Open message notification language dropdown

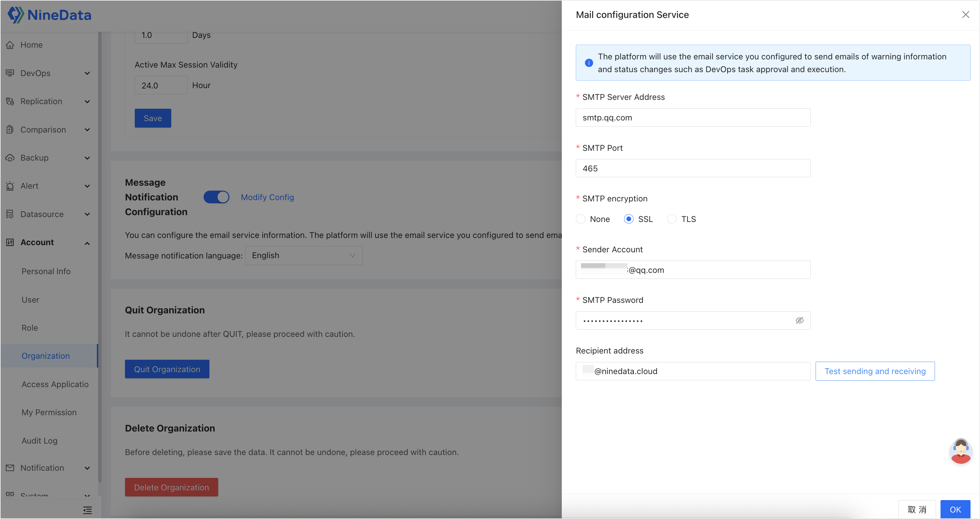[x=304, y=256]
